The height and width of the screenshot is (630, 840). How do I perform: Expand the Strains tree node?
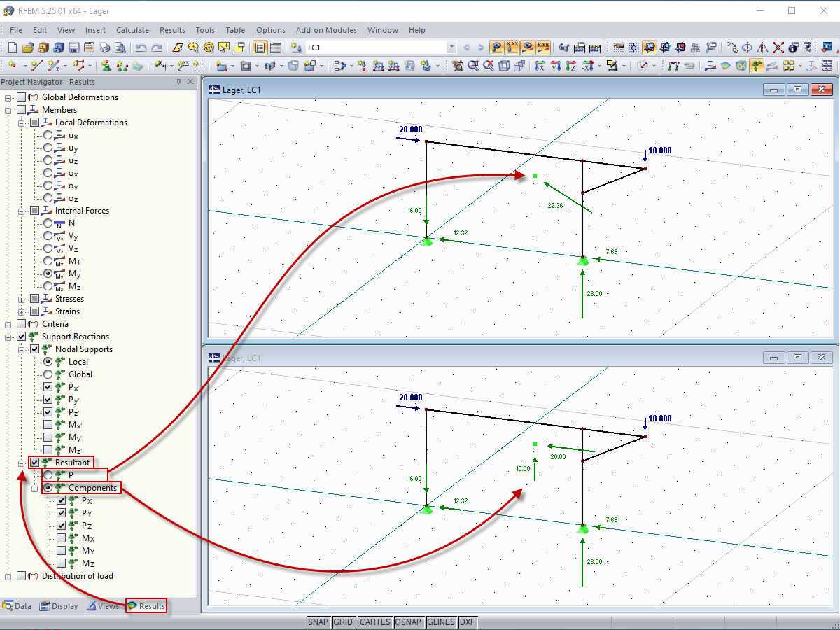pyautogui.click(x=22, y=311)
